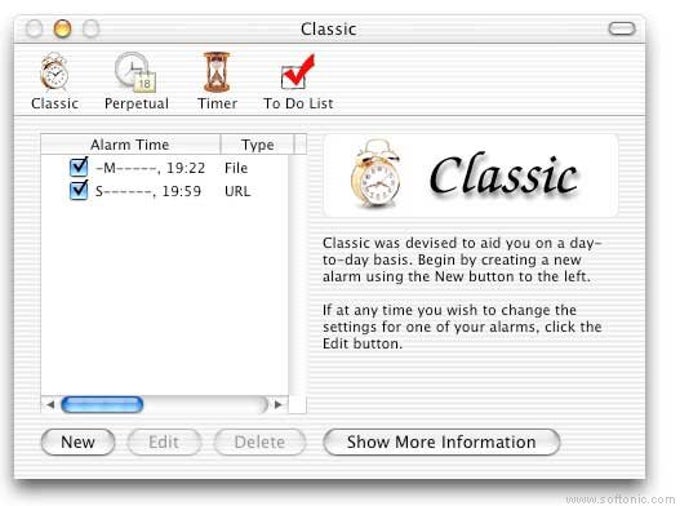Viewport: 680px width, 506px height.
Task: Disable the 19:22 File alarm checkbox
Action: (x=78, y=167)
